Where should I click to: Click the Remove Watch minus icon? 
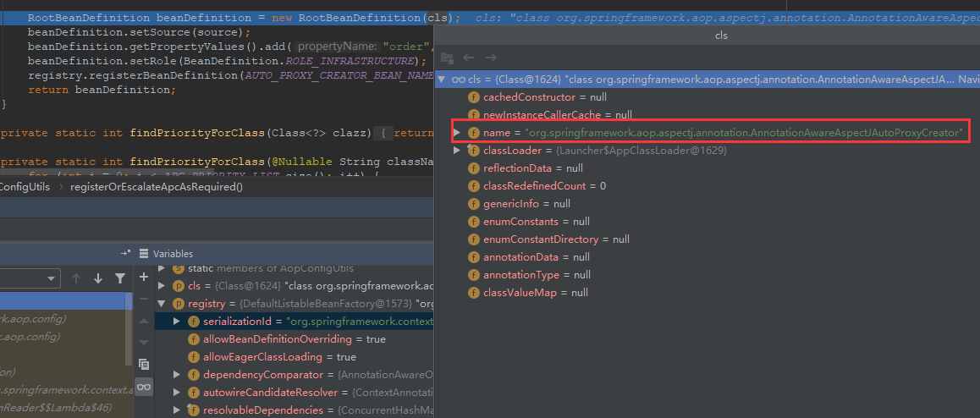coord(144,300)
